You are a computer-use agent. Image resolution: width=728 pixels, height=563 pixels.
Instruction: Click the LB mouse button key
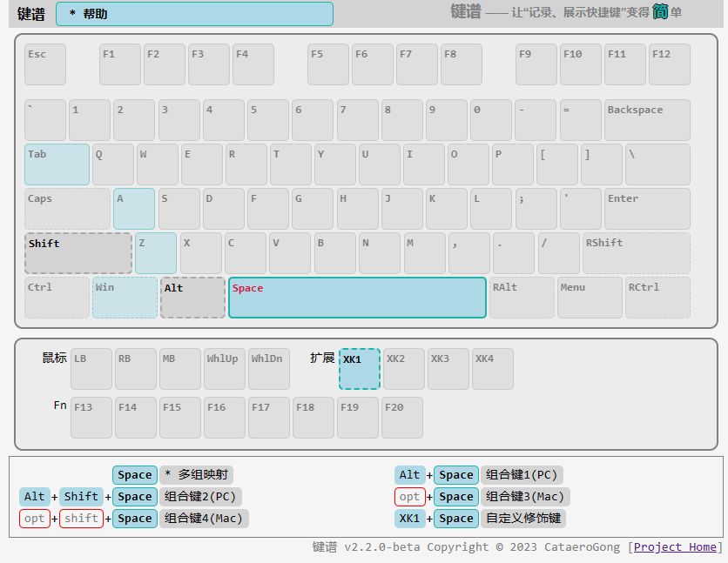pos(91,369)
